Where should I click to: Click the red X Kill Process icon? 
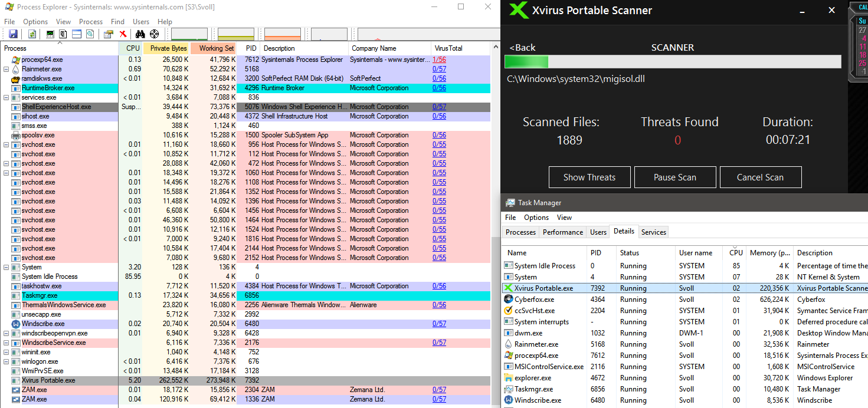[x=123, y=34]
